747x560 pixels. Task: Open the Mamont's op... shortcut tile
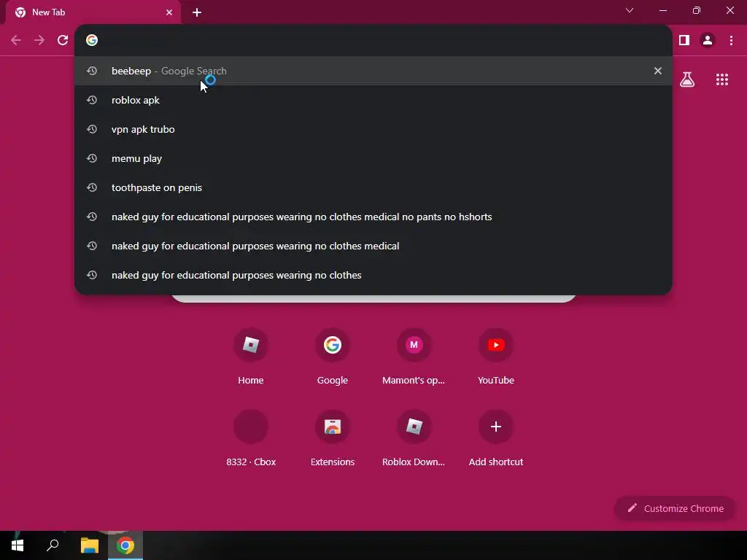(414, 357)
